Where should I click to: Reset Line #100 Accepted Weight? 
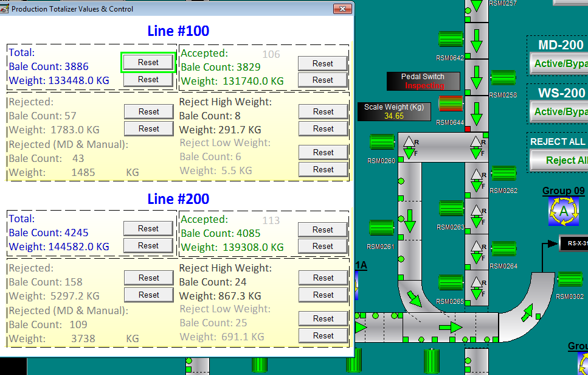click(322, 80)
